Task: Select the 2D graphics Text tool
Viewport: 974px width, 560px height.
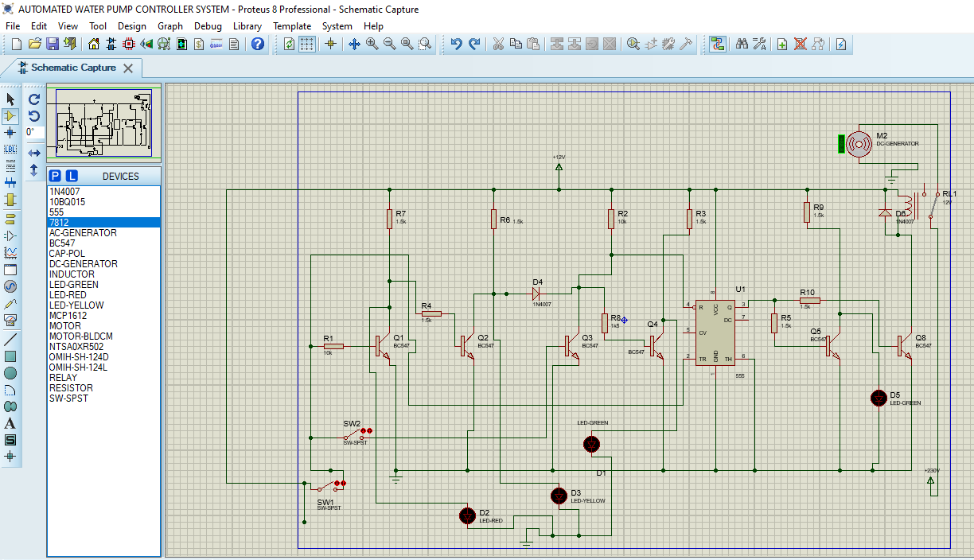Action: point(10,422)
